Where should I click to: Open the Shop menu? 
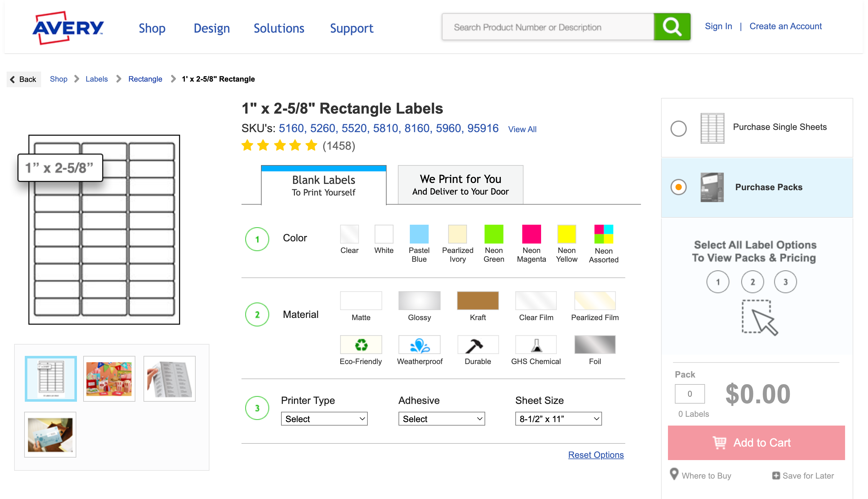tap(152, 28)
